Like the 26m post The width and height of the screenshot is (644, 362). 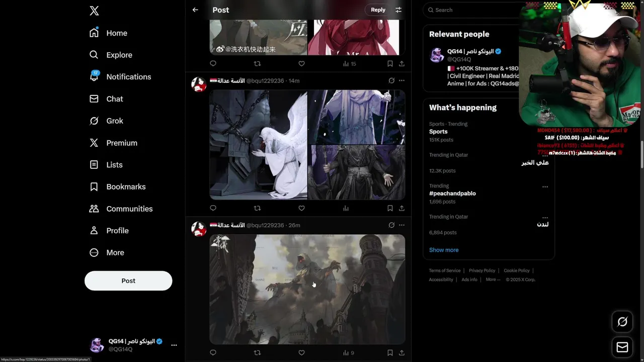click(301, 353)
